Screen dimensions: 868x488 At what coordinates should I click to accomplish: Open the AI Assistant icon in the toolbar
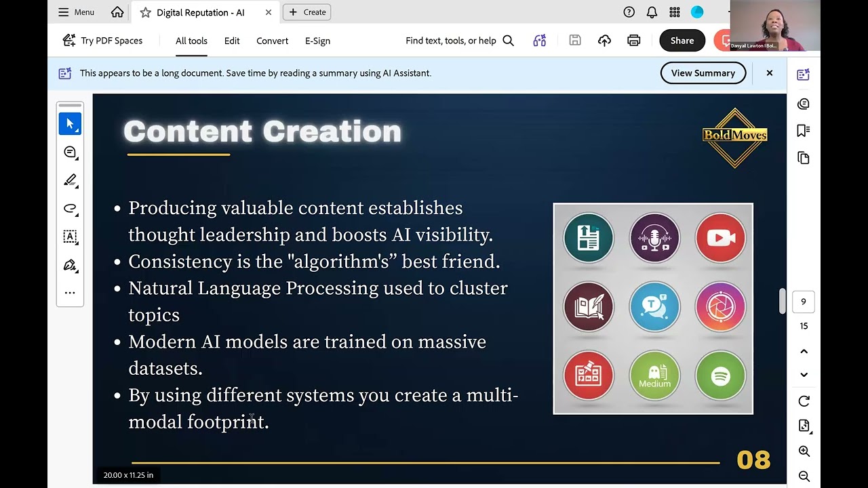540,41
